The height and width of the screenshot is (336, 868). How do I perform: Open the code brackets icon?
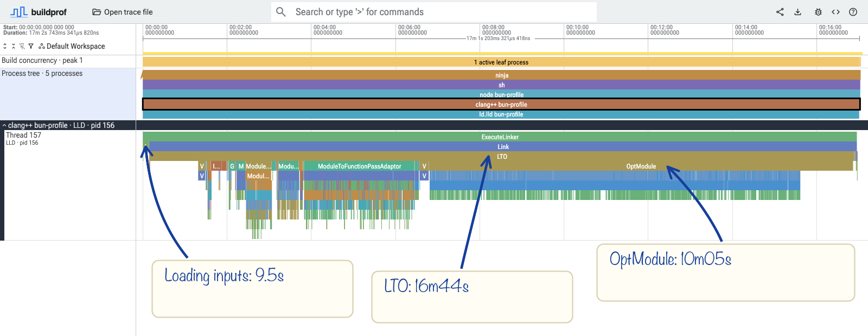pyautogui.click(x=835, y=12)
